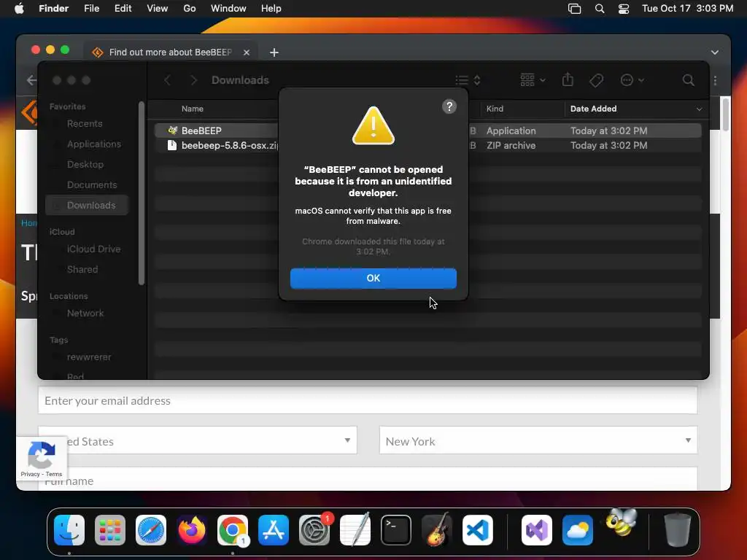Open the reCAPTCHA Privacy link

(30, 474)
